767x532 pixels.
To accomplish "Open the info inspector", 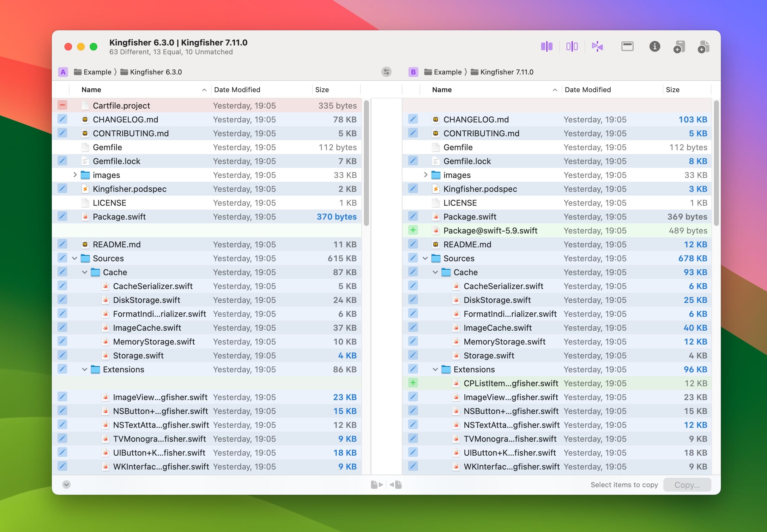I will [x=654, y=46].
